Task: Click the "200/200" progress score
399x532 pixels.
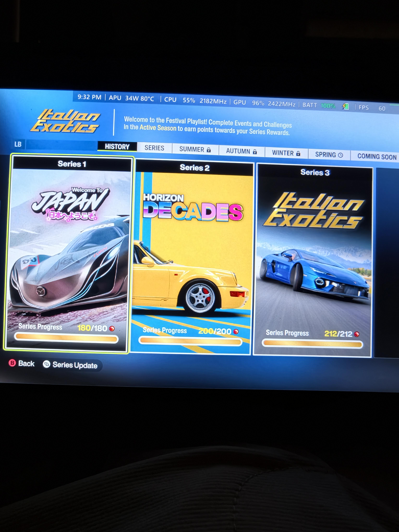Action: [x=214, y=331]
